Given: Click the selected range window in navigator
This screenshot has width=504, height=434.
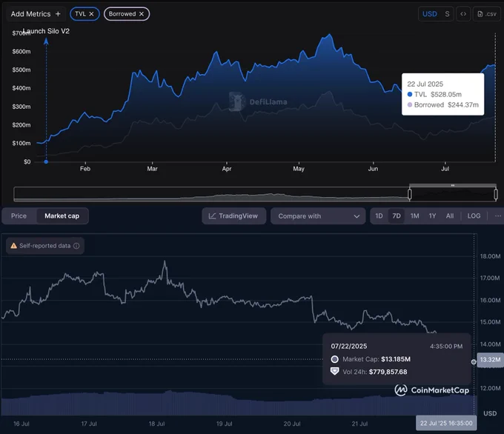Looking at the screenshot, I should tap(453, 194).
